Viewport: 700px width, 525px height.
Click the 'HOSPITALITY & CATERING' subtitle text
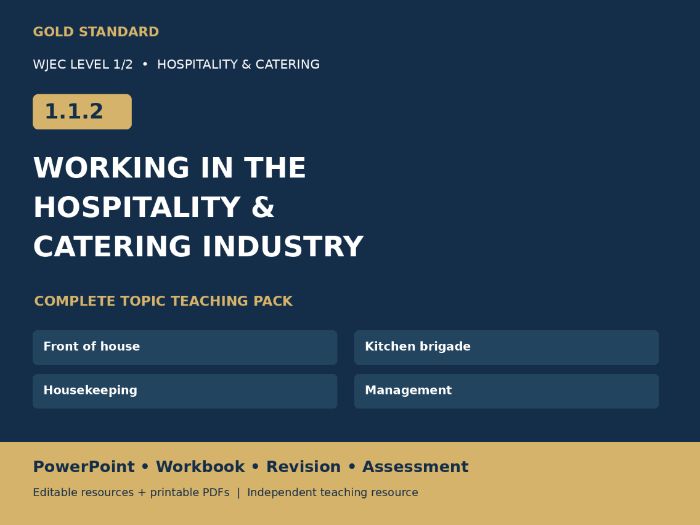[238, 65]
